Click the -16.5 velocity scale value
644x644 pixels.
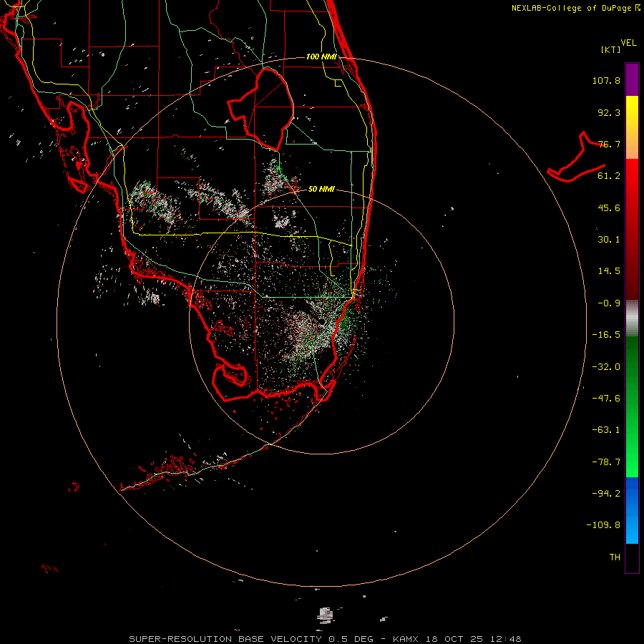coord(606,335)
